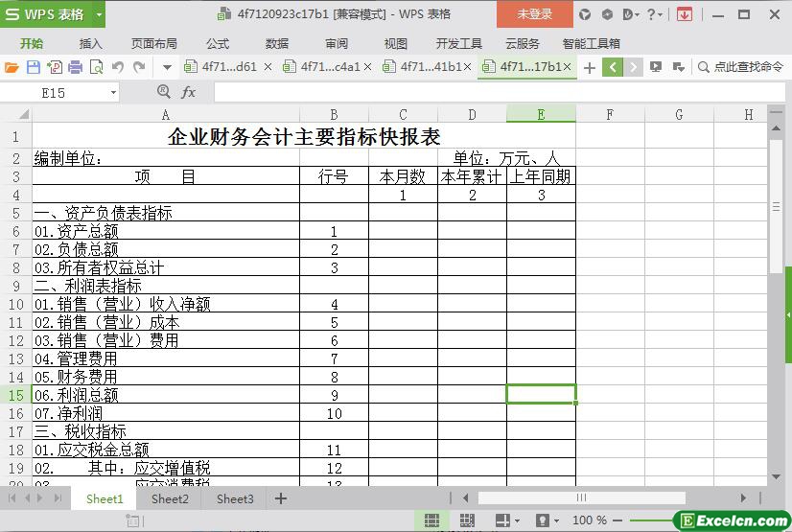Close document tab 4f71...c4a1
The image size is (792, 532).
coord(368,67)
